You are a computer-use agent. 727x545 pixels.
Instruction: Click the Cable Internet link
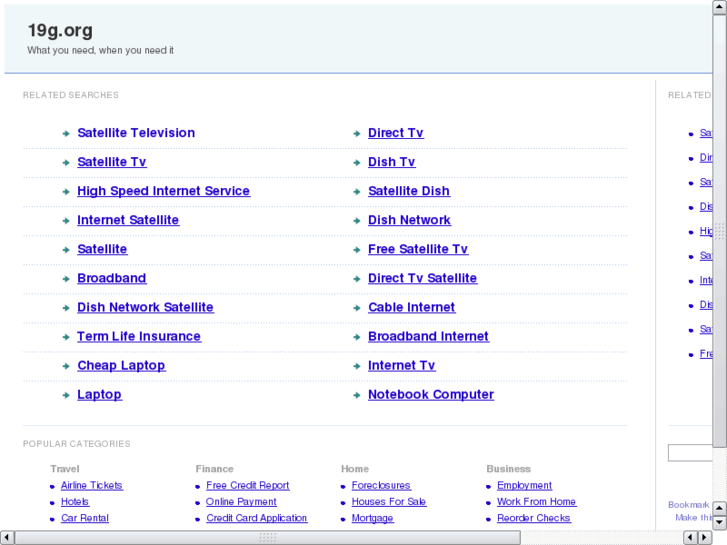tap(412, 308)
